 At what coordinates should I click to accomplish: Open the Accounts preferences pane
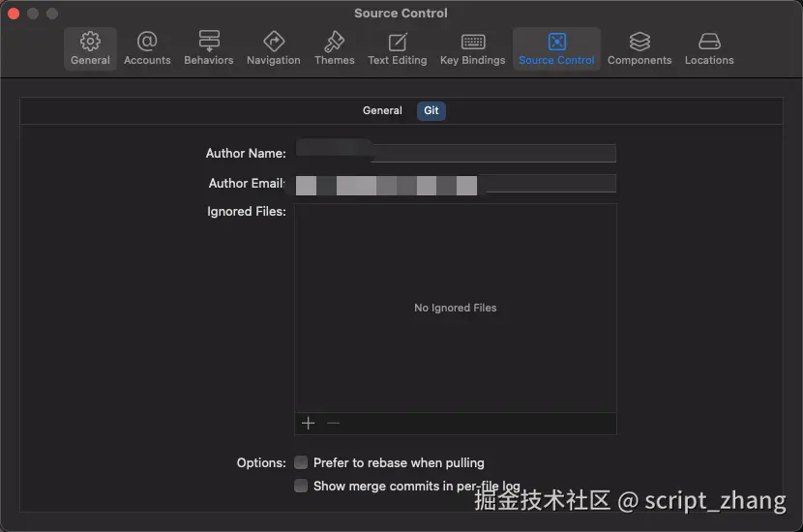click(147, 48)
